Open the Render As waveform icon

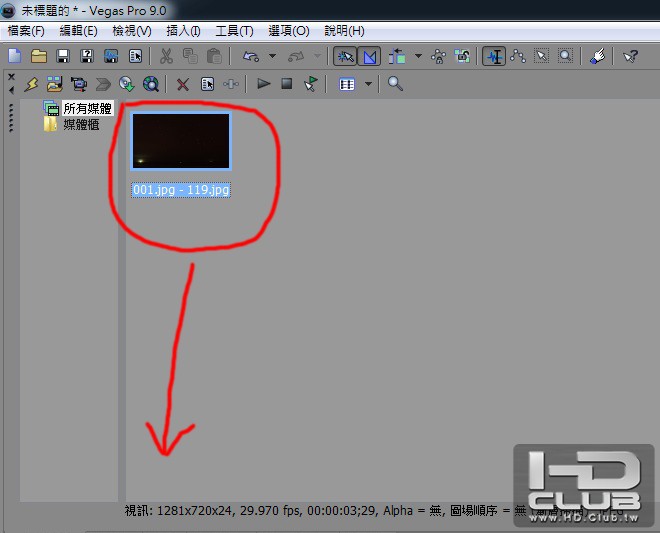point(111,56)
